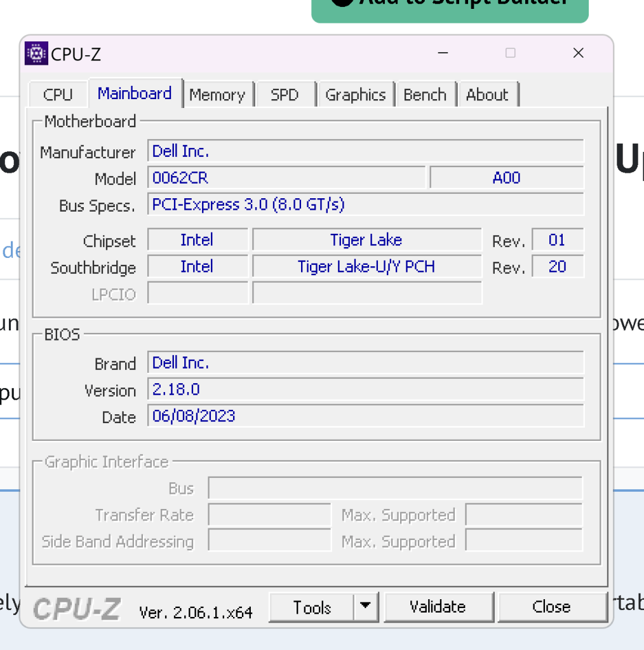Click the Manufacturer field Dell Inc.
The image size is (644, 650).
pos(366,151)
